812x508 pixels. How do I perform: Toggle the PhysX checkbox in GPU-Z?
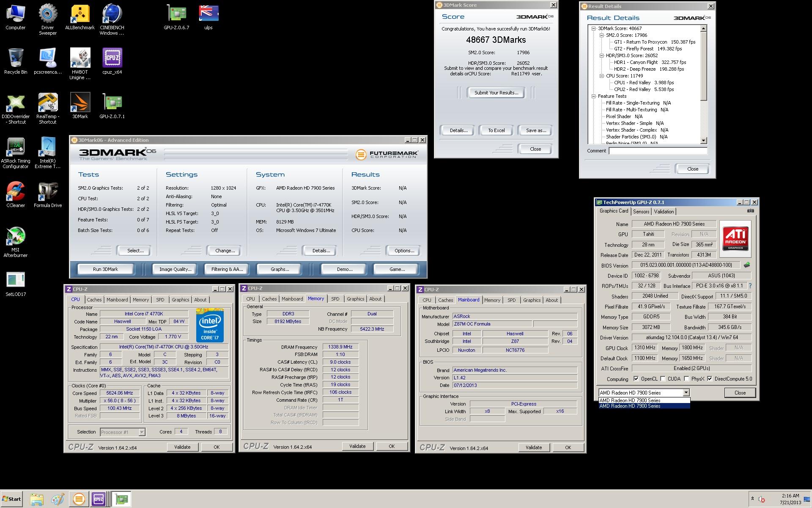tap(686, 379)
